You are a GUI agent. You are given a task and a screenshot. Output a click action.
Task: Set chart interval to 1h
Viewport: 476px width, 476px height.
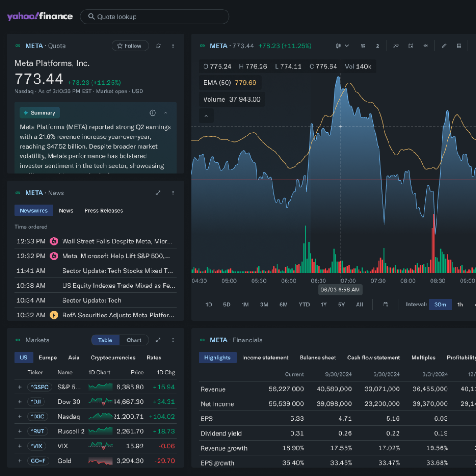pos(460,305)
